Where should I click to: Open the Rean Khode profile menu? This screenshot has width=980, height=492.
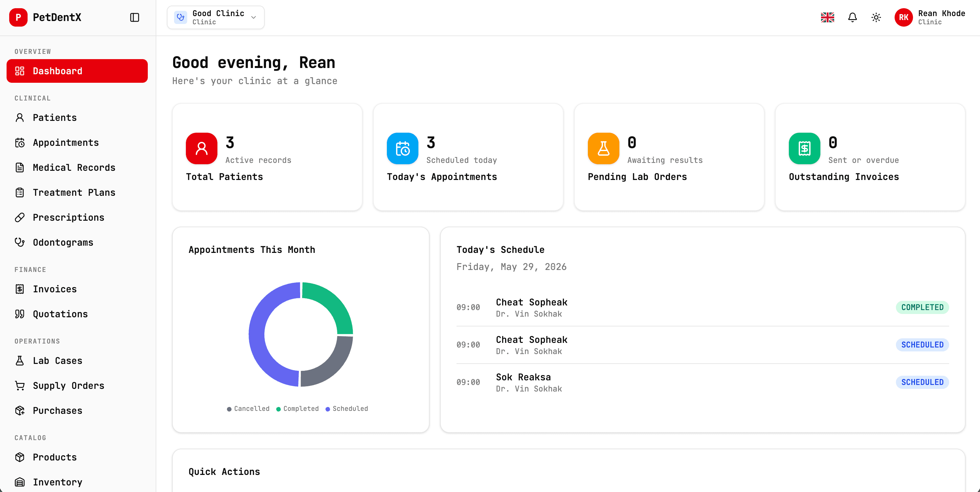click(930, 17)
